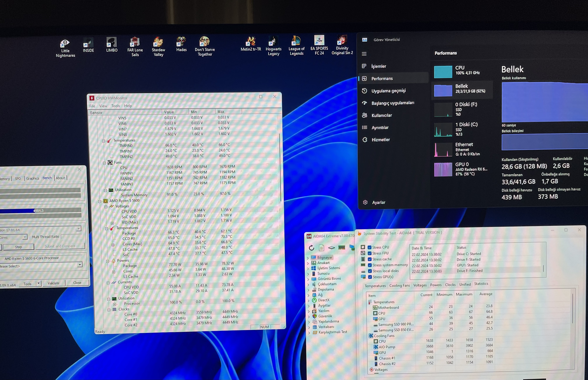Image resolution: width=588 pixels, height=380 pixels.
Task: Click the AIDA64 refresh toolbar icon
Action: point(311,248)
